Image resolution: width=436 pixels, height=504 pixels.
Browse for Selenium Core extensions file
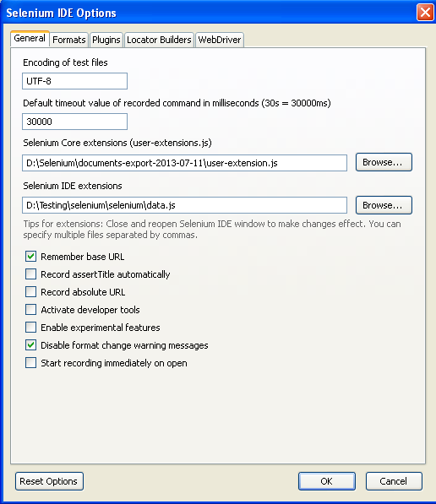384,162
